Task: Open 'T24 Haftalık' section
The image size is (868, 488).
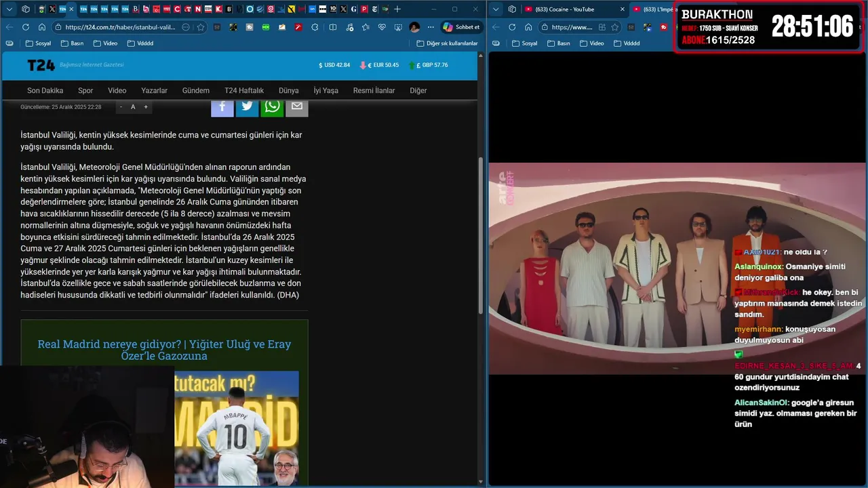Action: coord(244,90)
